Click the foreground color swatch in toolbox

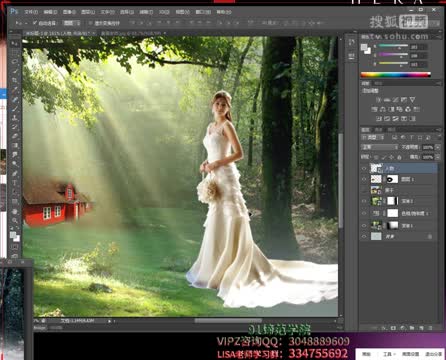coord(13,235)
